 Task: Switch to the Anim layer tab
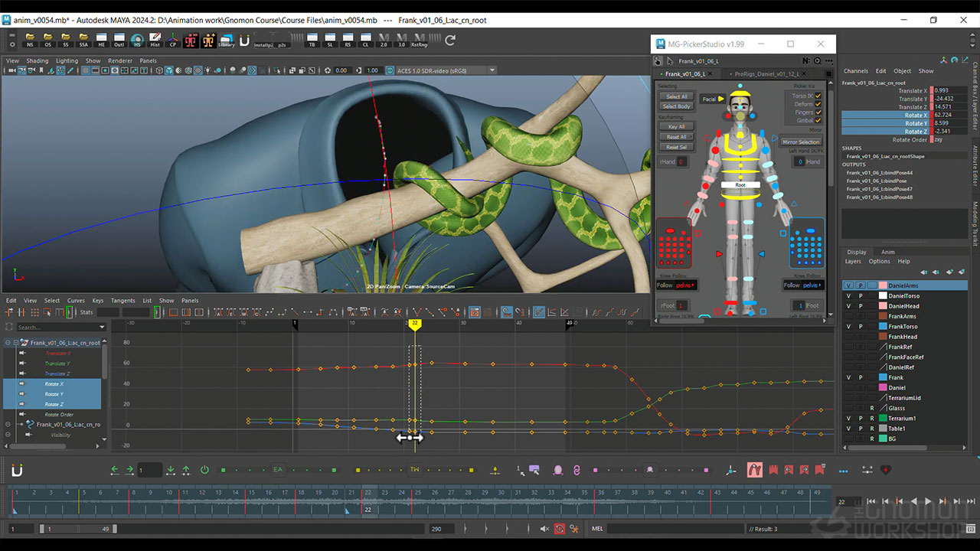pos(887,252)
